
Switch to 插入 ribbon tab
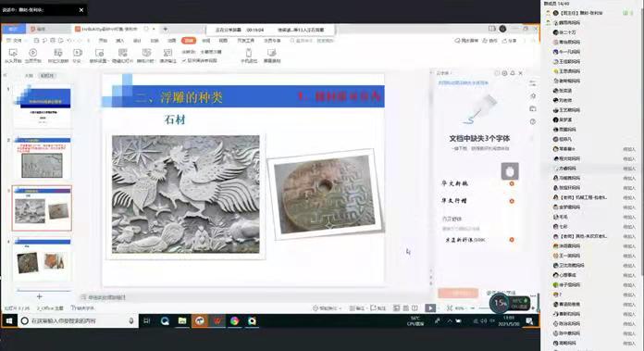[x=120, y=41]
